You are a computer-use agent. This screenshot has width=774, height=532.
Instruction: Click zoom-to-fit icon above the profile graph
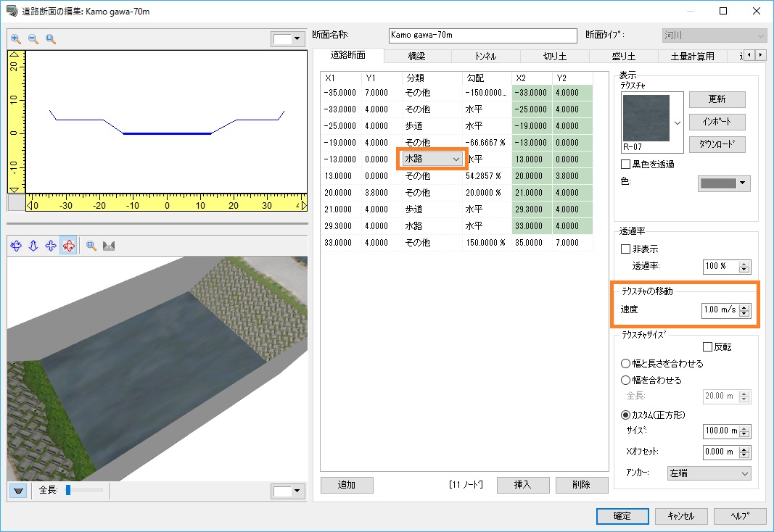coord(51,39)
